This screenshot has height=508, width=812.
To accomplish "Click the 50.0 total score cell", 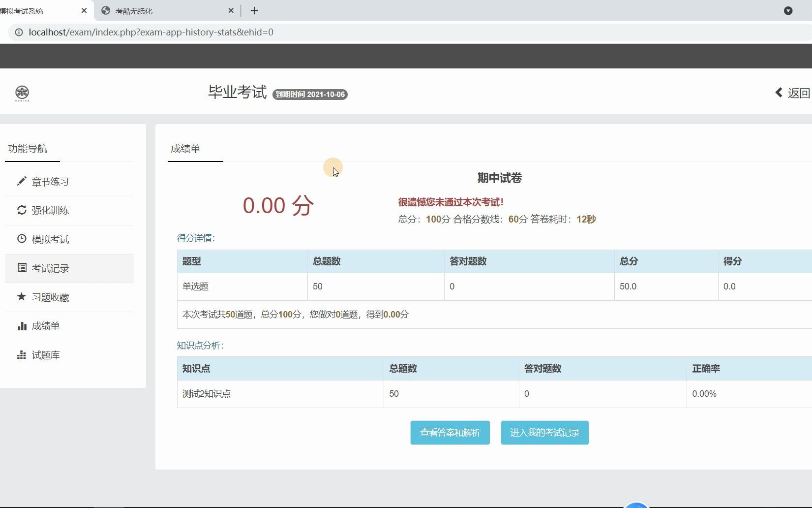I will (666, 286).
